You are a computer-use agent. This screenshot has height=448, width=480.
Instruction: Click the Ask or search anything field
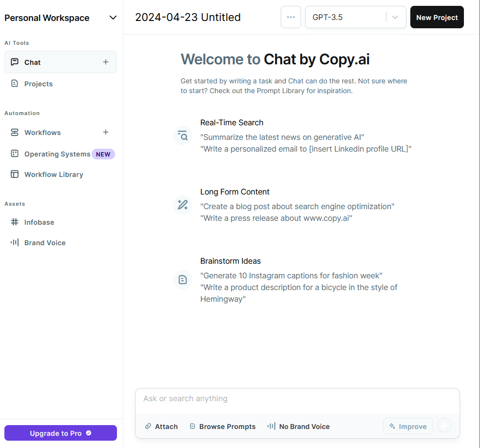pyautogui.click(x=297, y=399)
